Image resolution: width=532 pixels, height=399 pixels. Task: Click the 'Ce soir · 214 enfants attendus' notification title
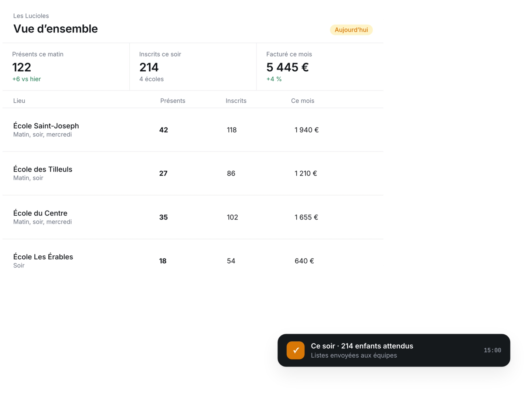pos(362,346)
